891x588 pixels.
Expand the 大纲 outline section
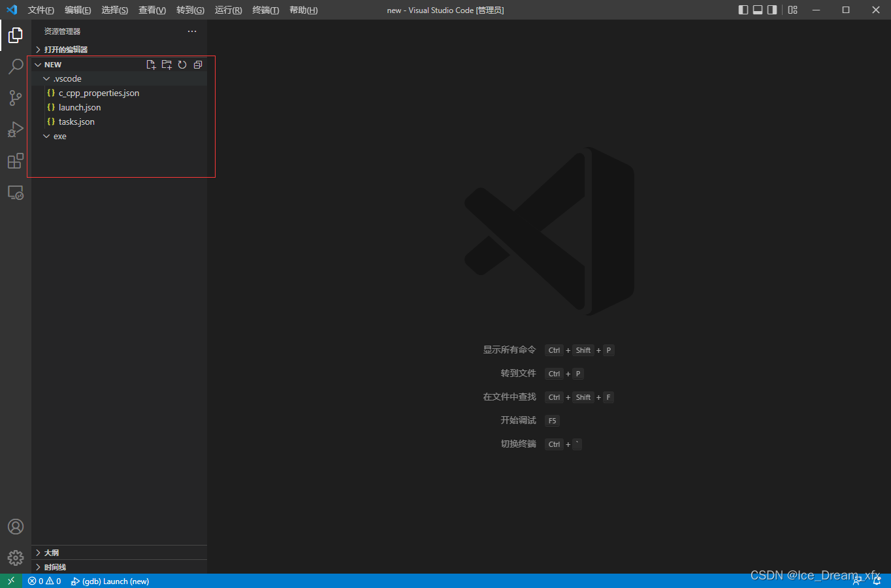click(x=120, y=553)
